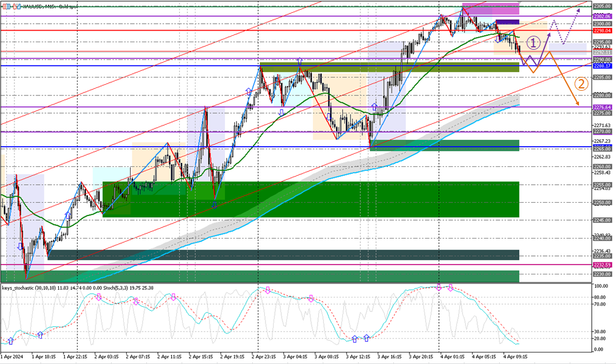Viewport: 616px width, 364px height.
Task: Click the 3 Apr 20:15 time label
Action: click(420, 357)
